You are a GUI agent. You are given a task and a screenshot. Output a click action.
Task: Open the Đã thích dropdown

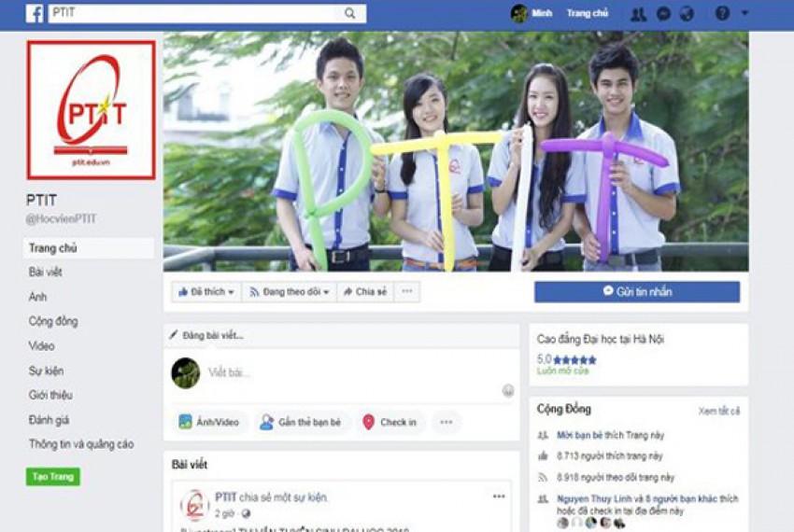206,292
